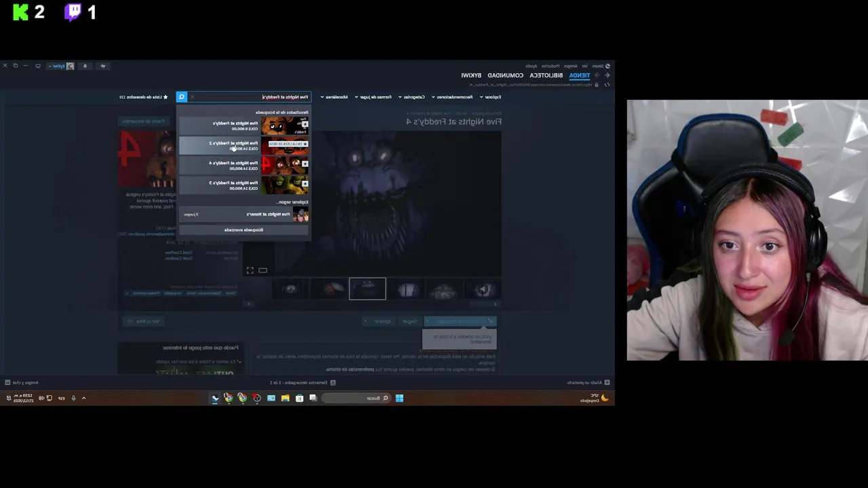Go back with the browser back arrow
The image size is (868, 488).
click(607, 75)
